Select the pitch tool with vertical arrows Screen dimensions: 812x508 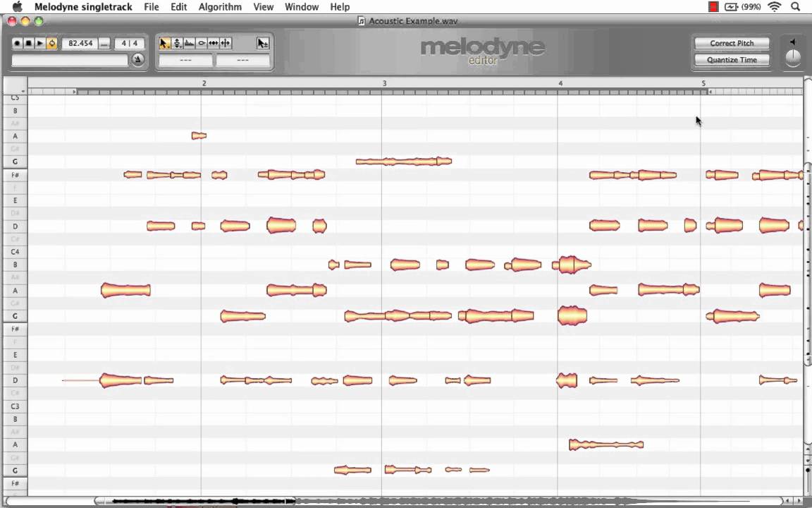(x=177, y=44)
